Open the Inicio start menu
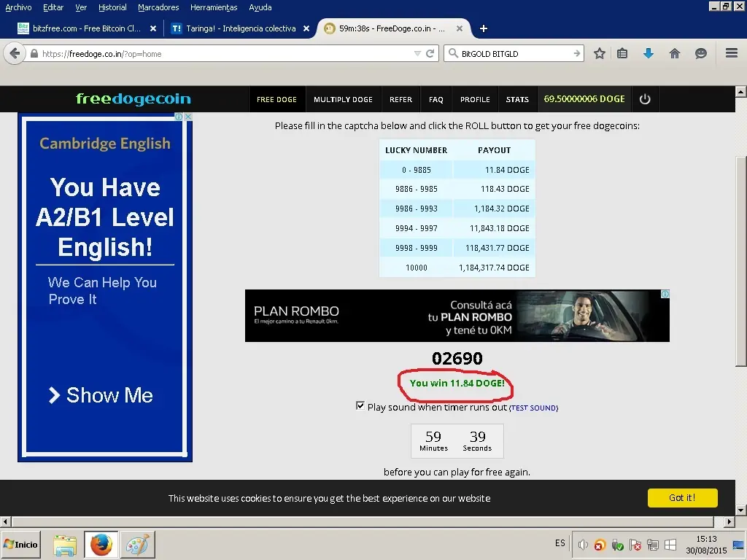This screenshot has width=747, height=560. pos(20,544)
